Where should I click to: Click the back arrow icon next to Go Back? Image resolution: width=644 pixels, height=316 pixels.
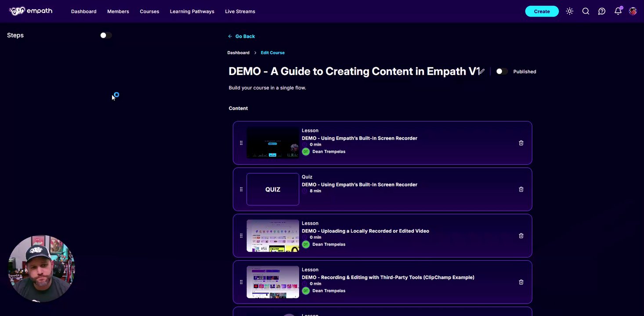[x=230, y=36]
